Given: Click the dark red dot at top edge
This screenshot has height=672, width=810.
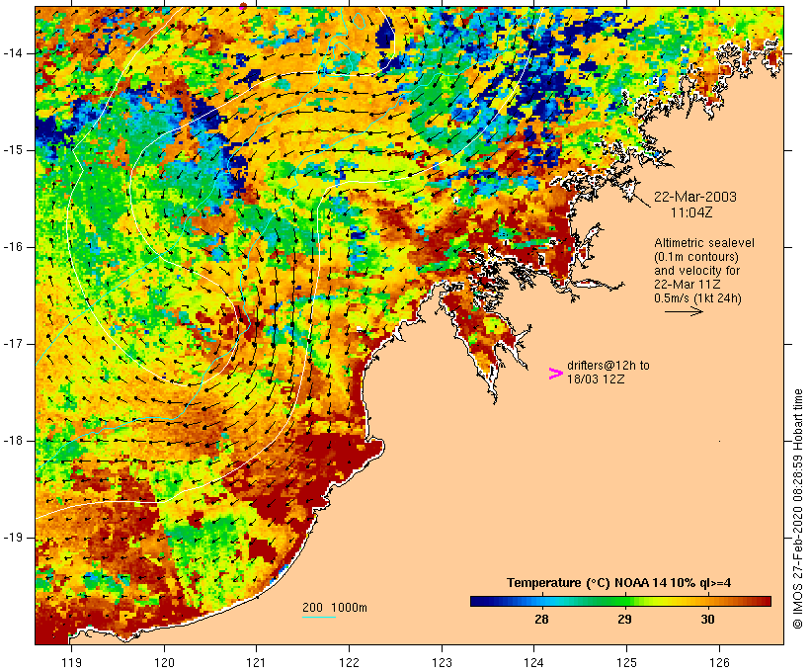Looking at the screenshot, I should pos(243,6).
